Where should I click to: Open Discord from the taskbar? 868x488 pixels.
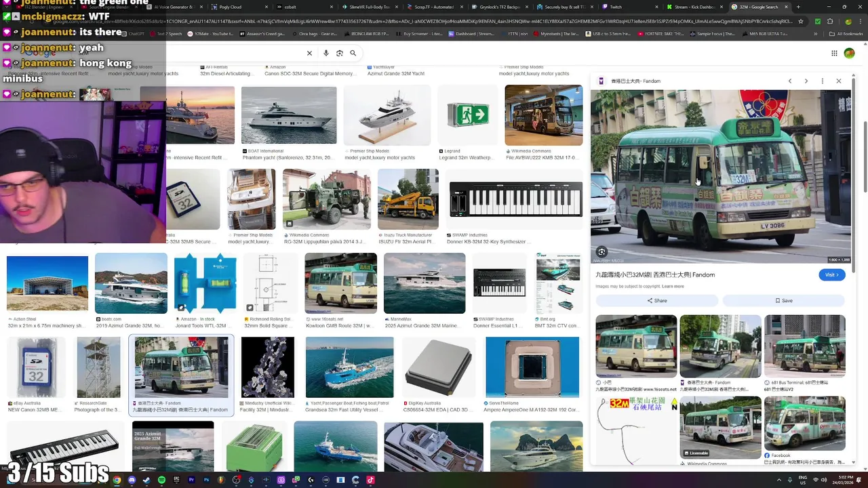click(132, 480)
